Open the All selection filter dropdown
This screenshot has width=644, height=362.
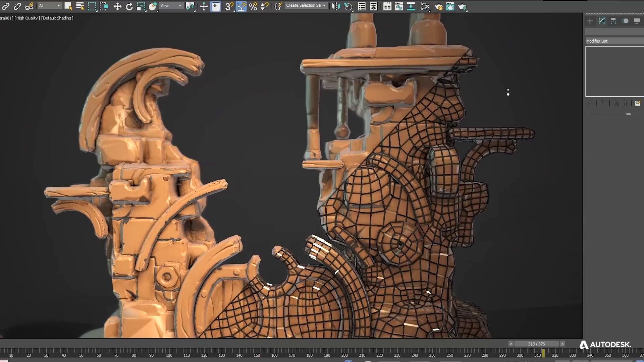49,6
